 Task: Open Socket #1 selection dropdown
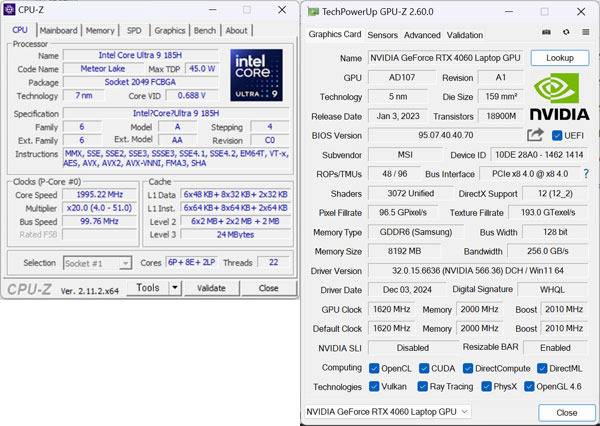click(x=98, y=263)
